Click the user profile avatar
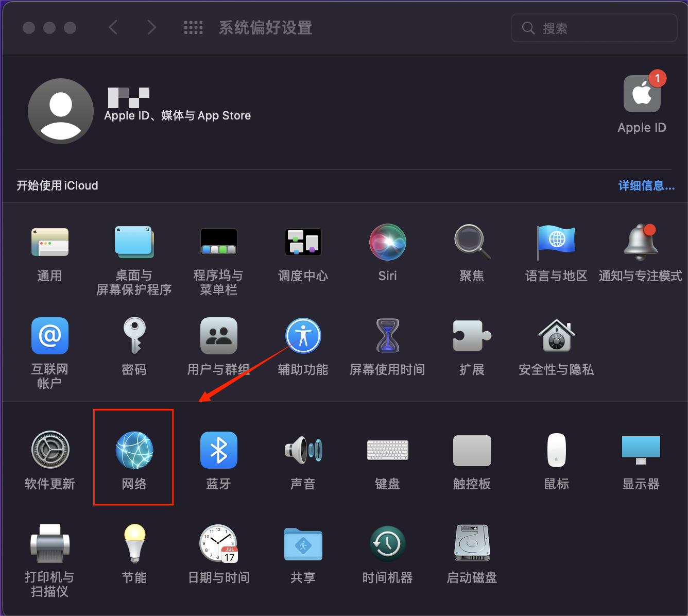This screenshot has width=688, height=616. (61, 111)
